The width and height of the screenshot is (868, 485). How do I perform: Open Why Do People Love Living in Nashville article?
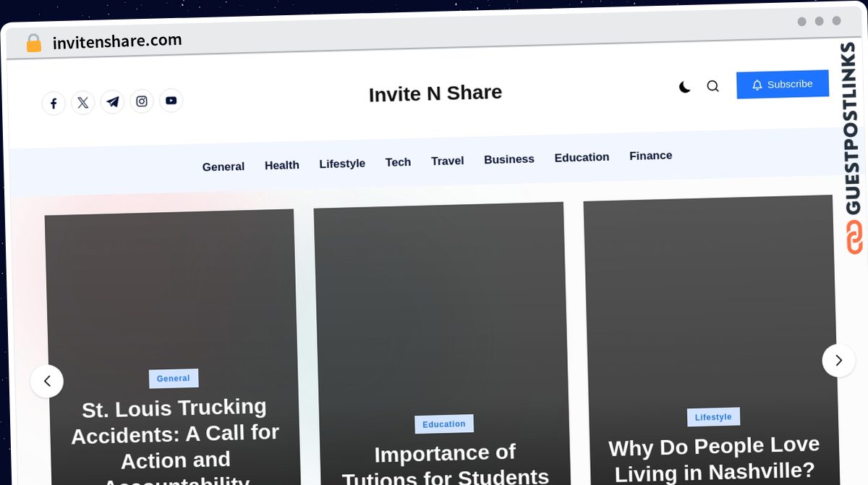click(715, 458)
